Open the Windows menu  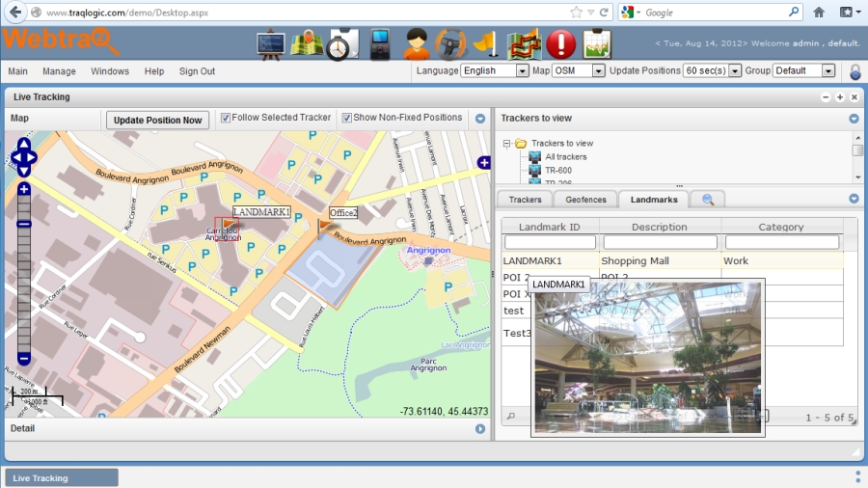click(x=110, y=71)
